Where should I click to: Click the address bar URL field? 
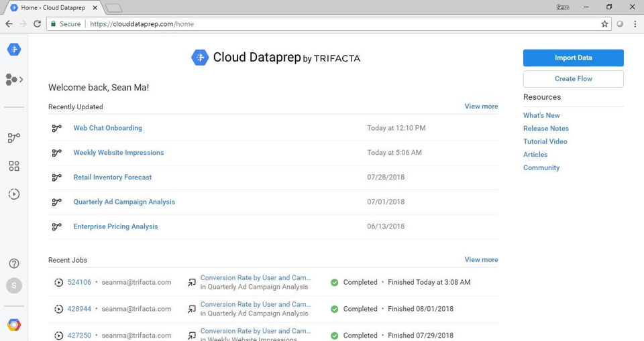tap(329, 24)
